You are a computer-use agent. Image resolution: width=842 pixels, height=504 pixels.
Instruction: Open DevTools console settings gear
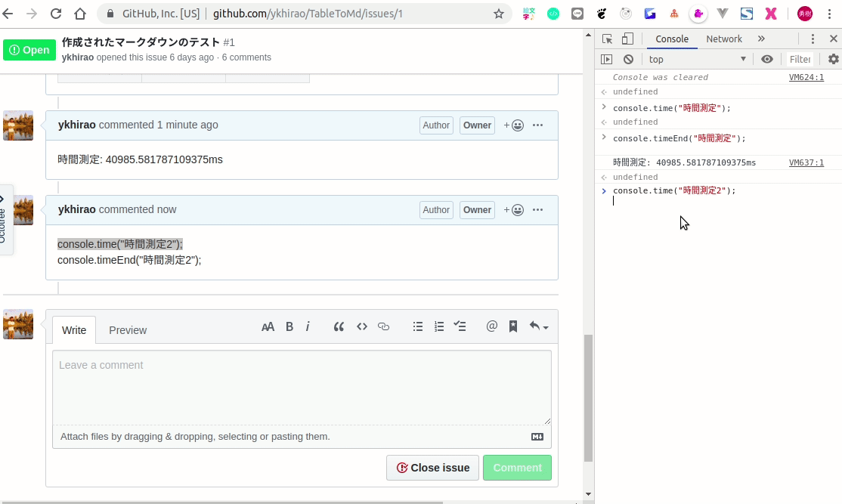point(833,58)
